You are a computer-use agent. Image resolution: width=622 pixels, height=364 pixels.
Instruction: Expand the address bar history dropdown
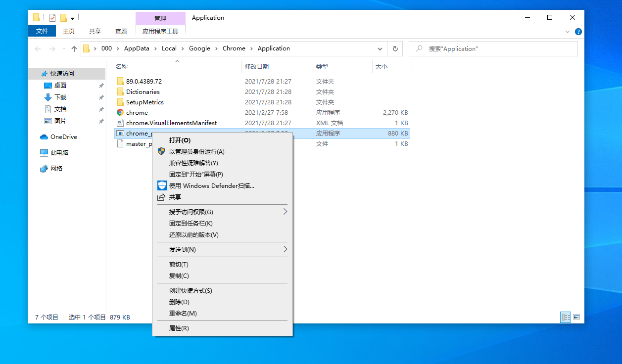(380, 48)
